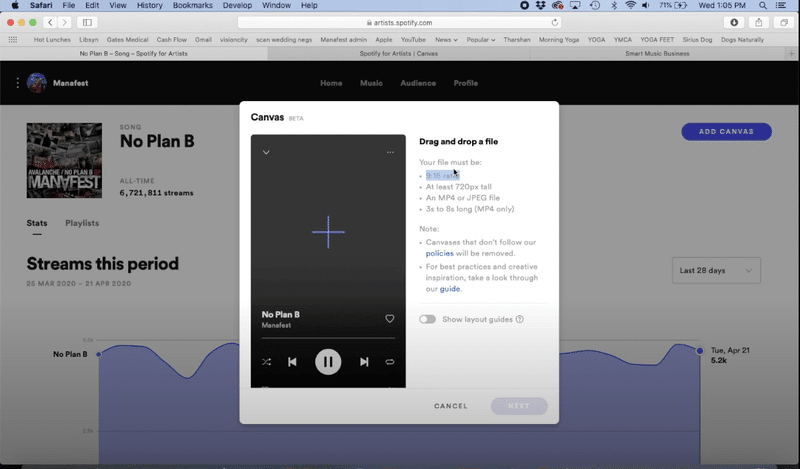Open the volume control in menu bar
This screenshot has height=469, width=800.
coord(646,6)
